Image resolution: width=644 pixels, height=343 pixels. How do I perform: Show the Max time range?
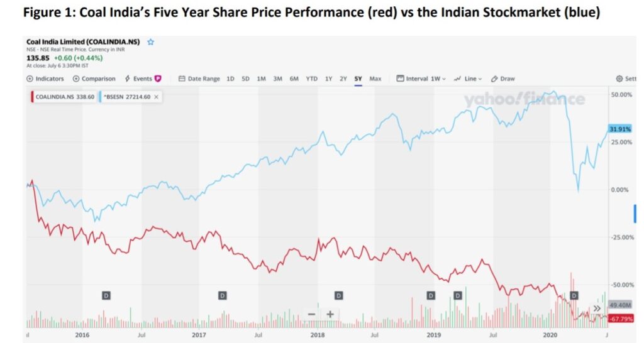(375, 79)
